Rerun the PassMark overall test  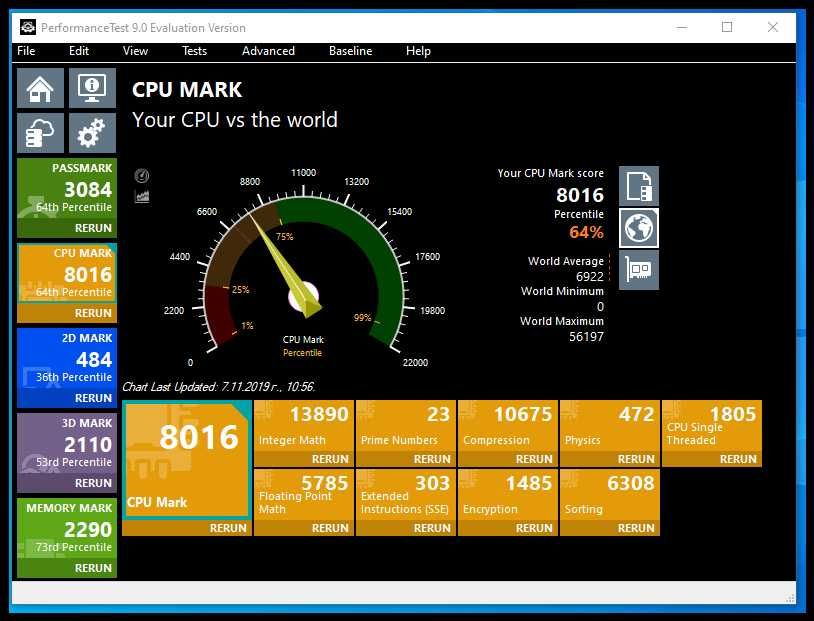93,228
